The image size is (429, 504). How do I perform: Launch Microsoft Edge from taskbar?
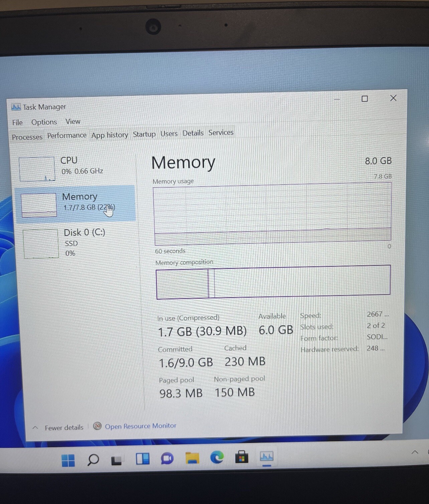pyautogui.click(x=217, y=457)
